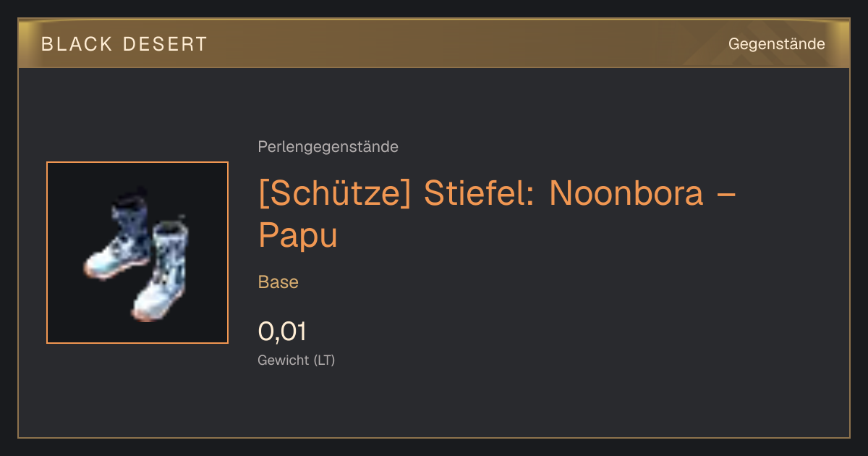Select the Perlengegenstände category label
The width and height of the screenshot is (868, 456).
click(x=328, y=147)
